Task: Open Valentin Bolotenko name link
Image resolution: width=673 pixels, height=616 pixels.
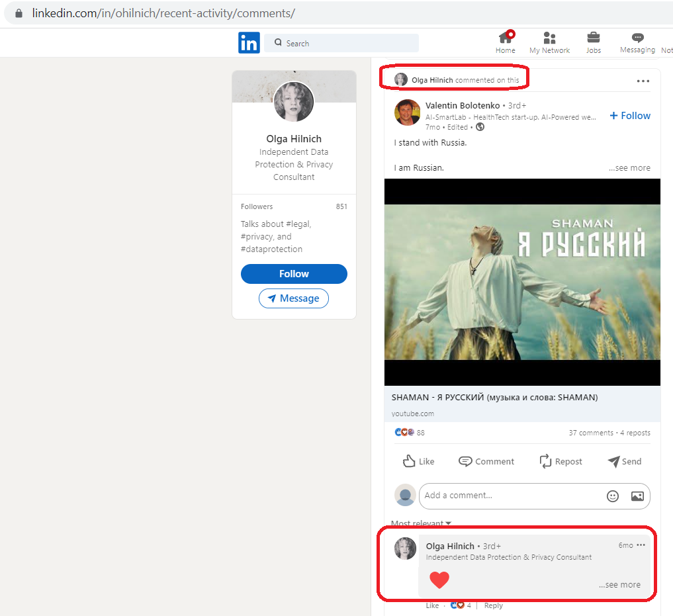Action: 463,106
